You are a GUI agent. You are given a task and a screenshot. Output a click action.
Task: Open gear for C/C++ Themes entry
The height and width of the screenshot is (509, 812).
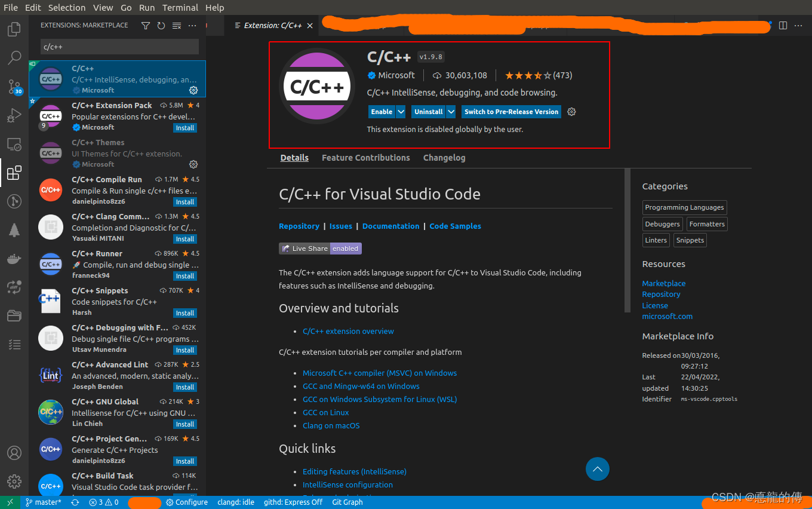[x=193, y=164]
